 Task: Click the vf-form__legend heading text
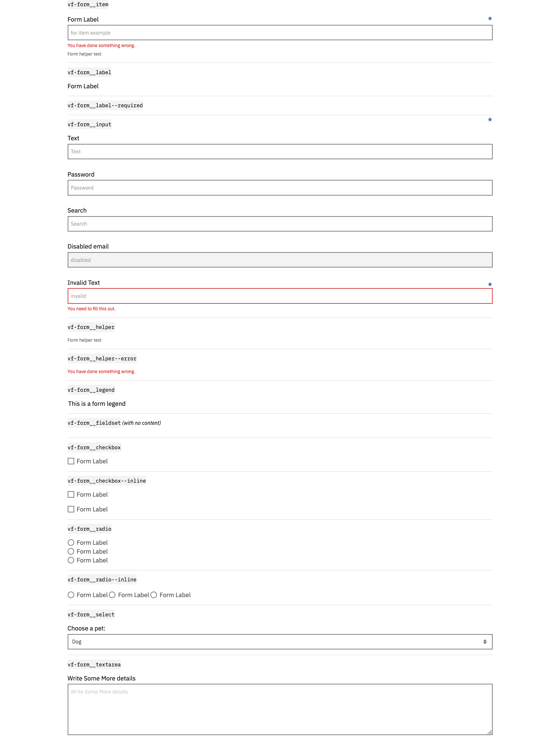tap(96, 404)
